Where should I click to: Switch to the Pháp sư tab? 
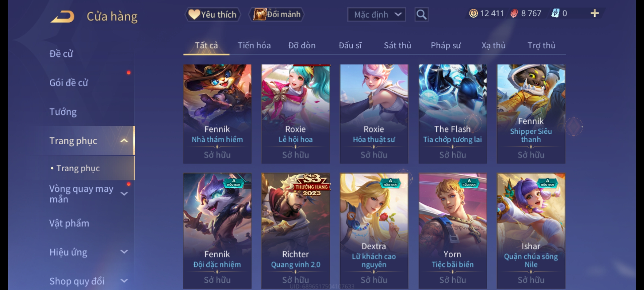445,46
